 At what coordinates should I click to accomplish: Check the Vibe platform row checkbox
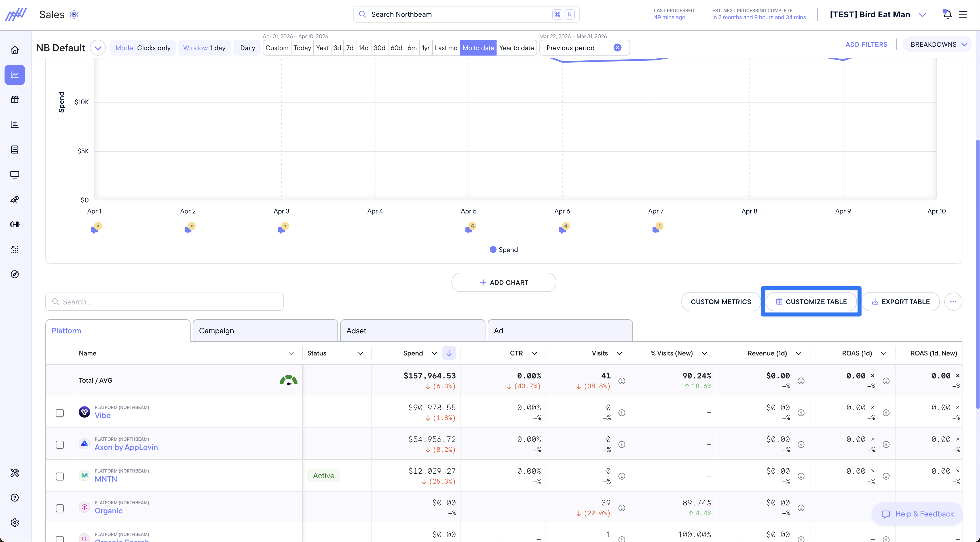[x=60, y=413]
